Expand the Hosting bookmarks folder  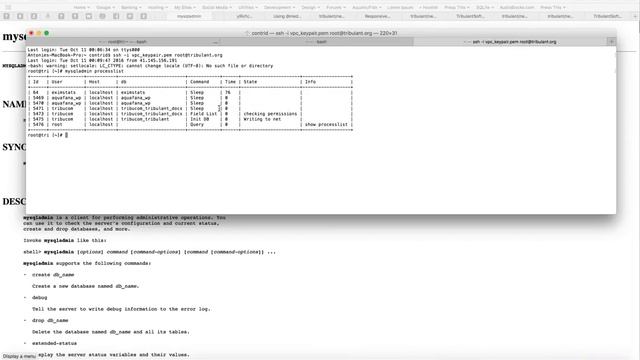coord(158,7)
